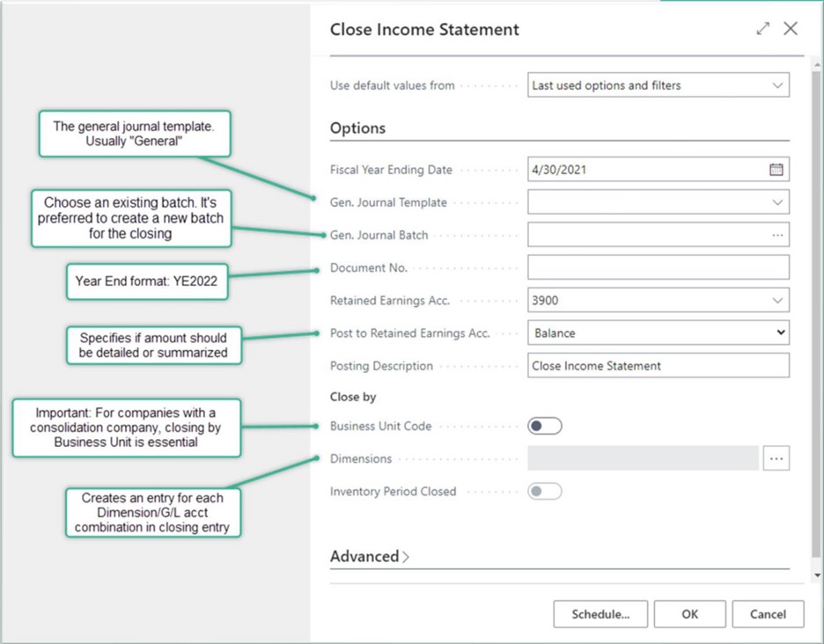Click the Schedule... button
This screenshot has height=644, width=824.
point(600,614)
